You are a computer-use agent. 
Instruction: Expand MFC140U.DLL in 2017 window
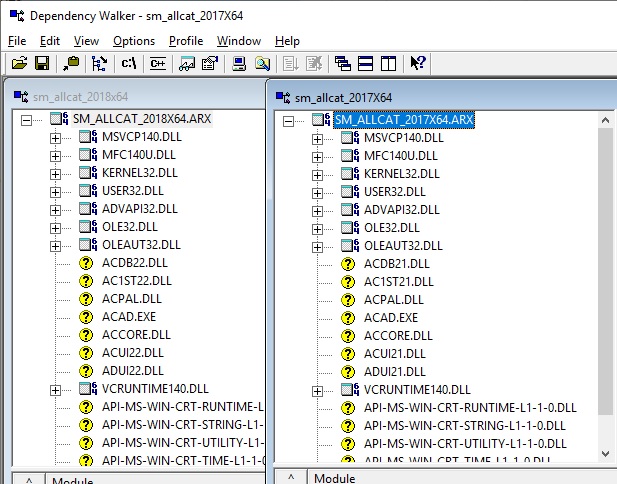pyautogui.click(x=318, y=157)
